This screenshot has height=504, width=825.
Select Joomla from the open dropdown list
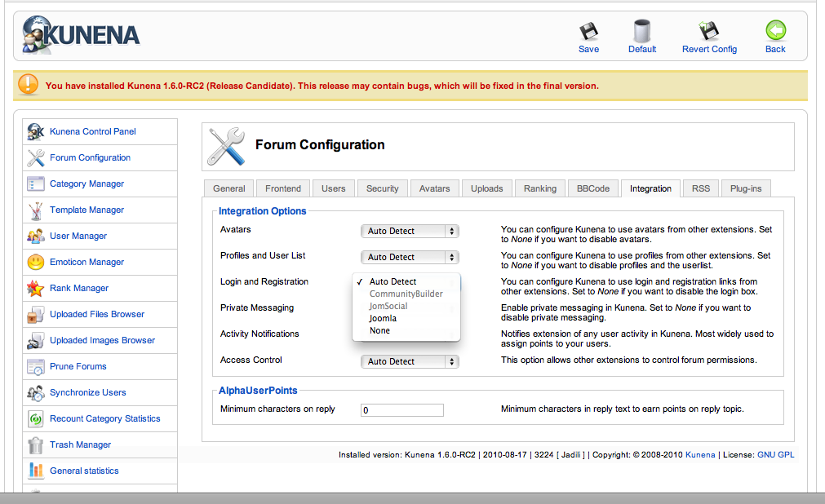(x=383, y=318)
